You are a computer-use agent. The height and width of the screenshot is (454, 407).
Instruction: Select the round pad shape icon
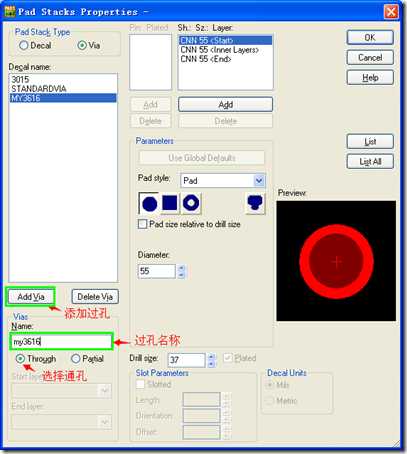(x=149, y=203)
